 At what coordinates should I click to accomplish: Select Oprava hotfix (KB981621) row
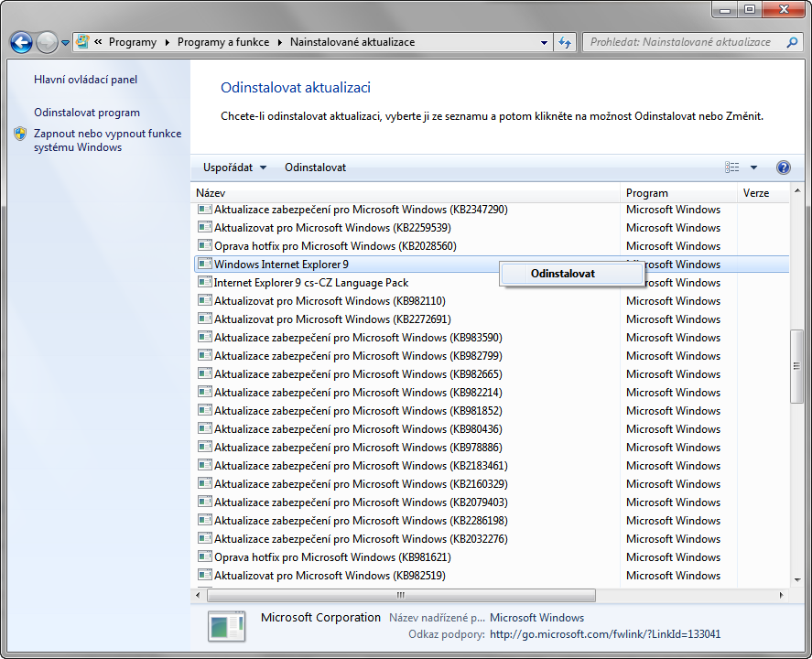pos(492,557)
